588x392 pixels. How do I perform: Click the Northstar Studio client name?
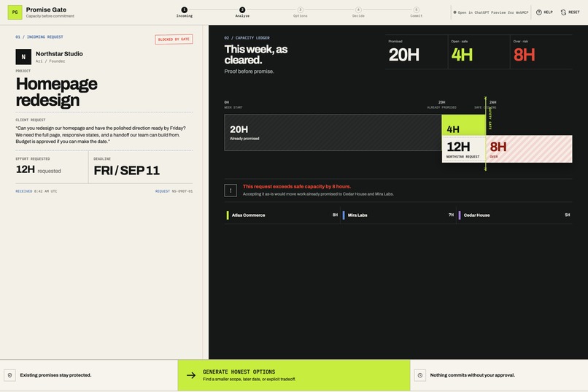59,53
